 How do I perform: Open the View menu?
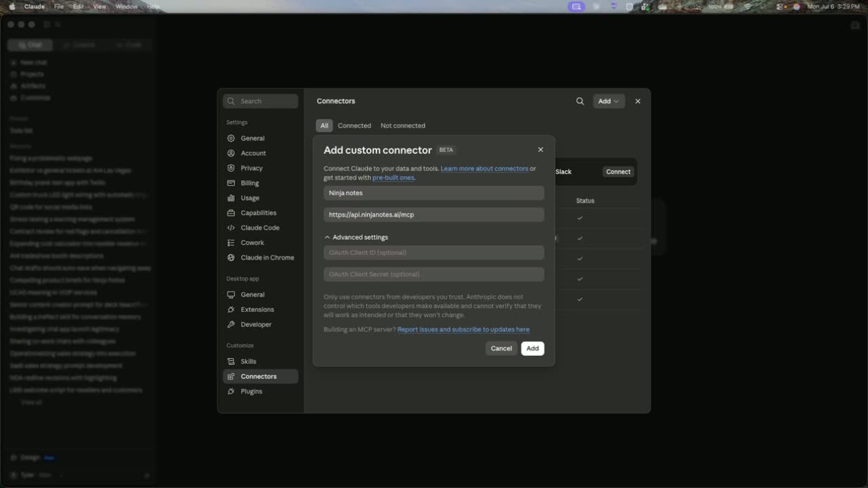pyautogui.click(x=100, y=7)
